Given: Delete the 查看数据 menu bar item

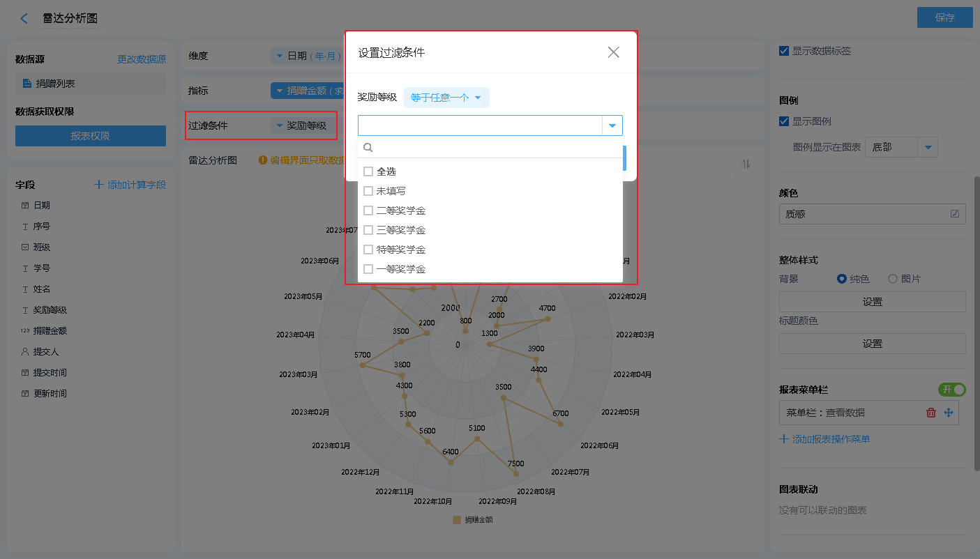Looking at the screenshot, I should click(x=930, y=413).
